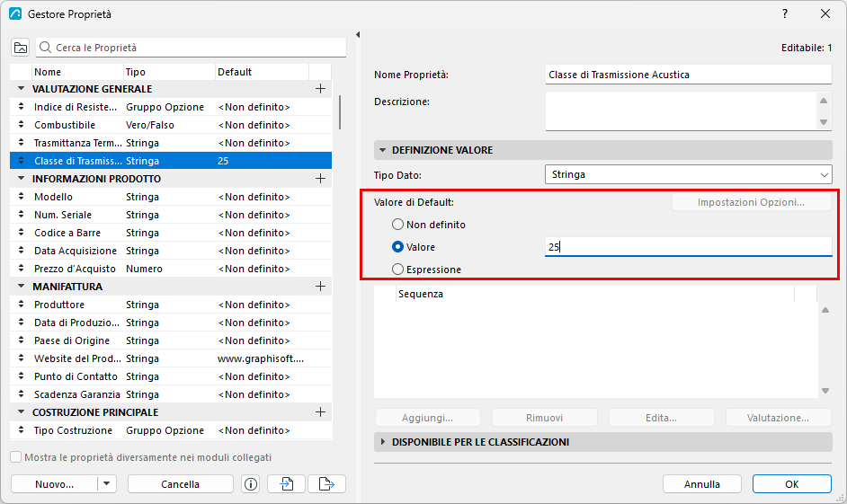Open the Tipo Dato dropdown
Viewport: 847px width, 504px height.
(688, 174)
